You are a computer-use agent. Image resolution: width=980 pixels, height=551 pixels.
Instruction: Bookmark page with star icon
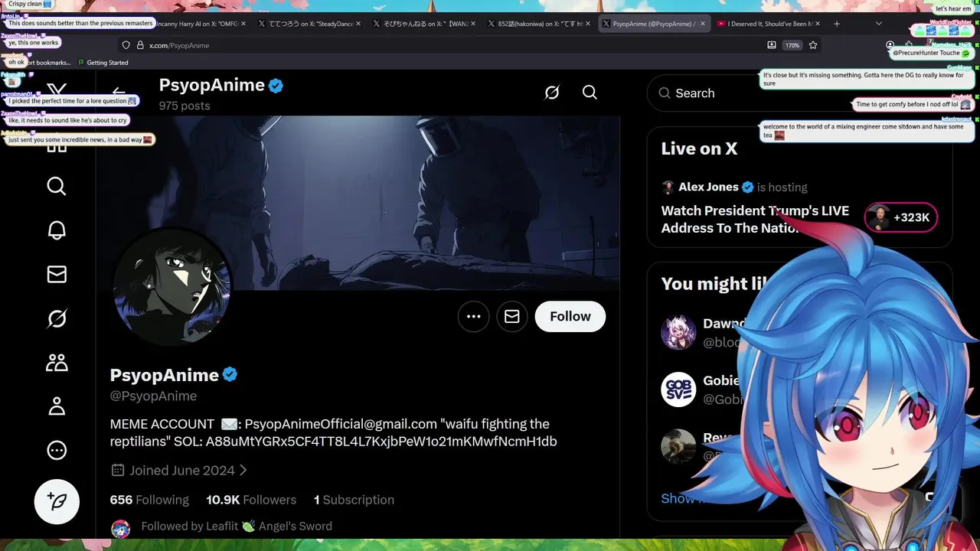[x=813, y=45]
